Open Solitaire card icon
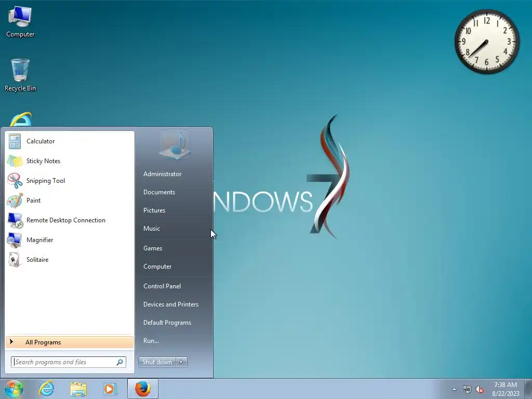The image size is (532, 399). 15,260
